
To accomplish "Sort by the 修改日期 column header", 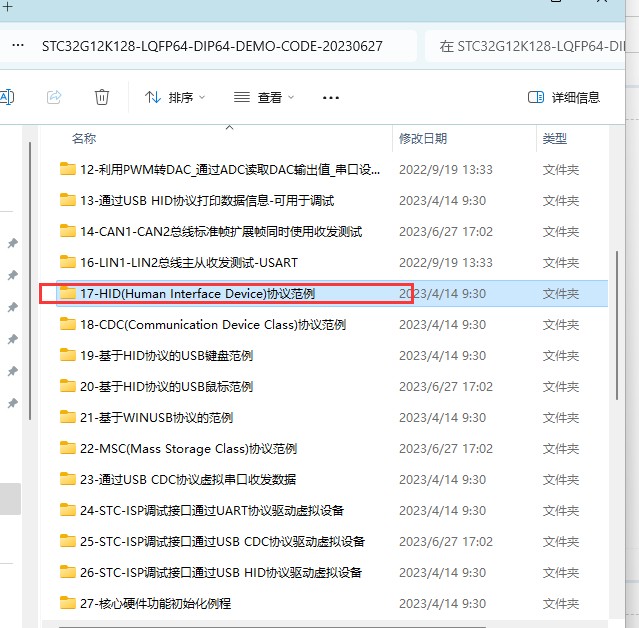I will (423, 139).
